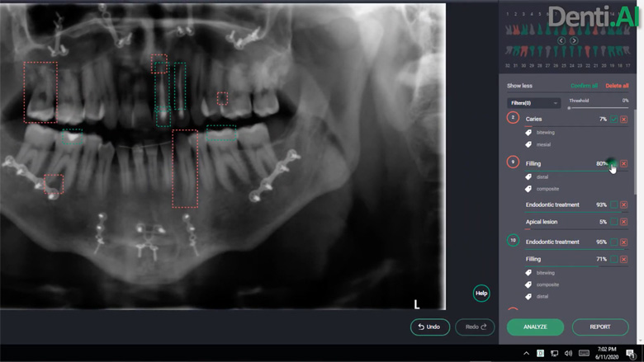The width and height of the screenshot is (644, 362).
Task: Click Delete all
Action: [617, 86]
